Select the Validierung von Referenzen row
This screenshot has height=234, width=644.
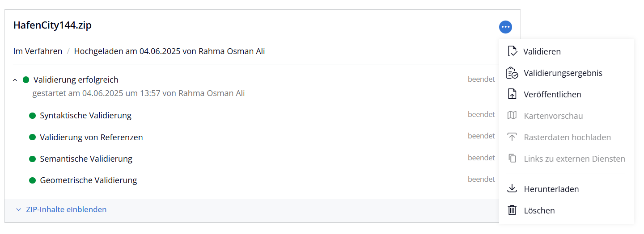91,137
